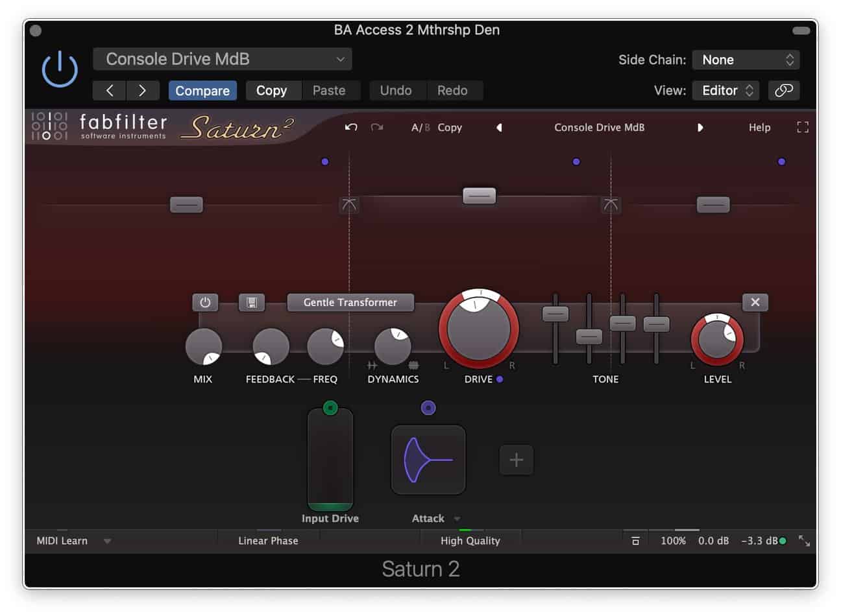Screen dimensions: 841x616
Task: Click the Saturn redo arrow icon
Action: pyautogui.click(x=377, y=127)
